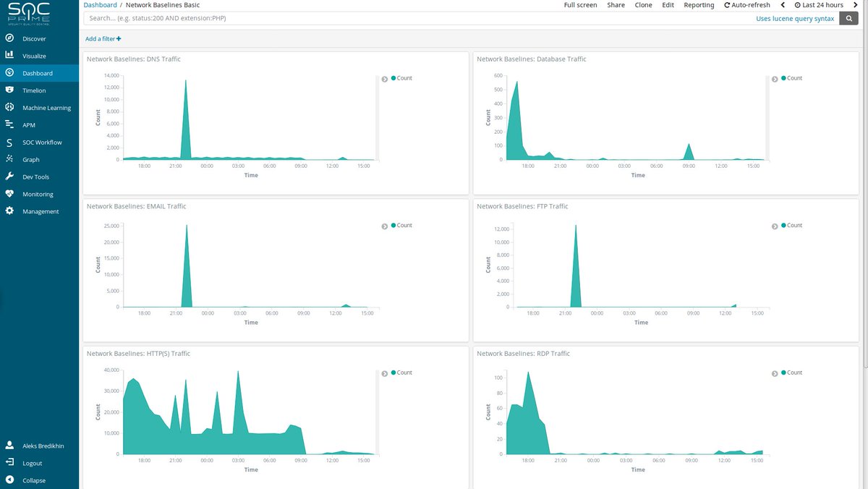868x489 pixels.
Task: Open the Share menu
Action: (x=616, y=5)
